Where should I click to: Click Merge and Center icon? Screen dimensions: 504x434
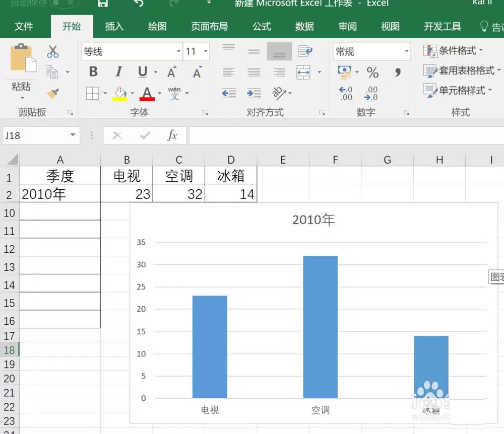tap(303, 72)
